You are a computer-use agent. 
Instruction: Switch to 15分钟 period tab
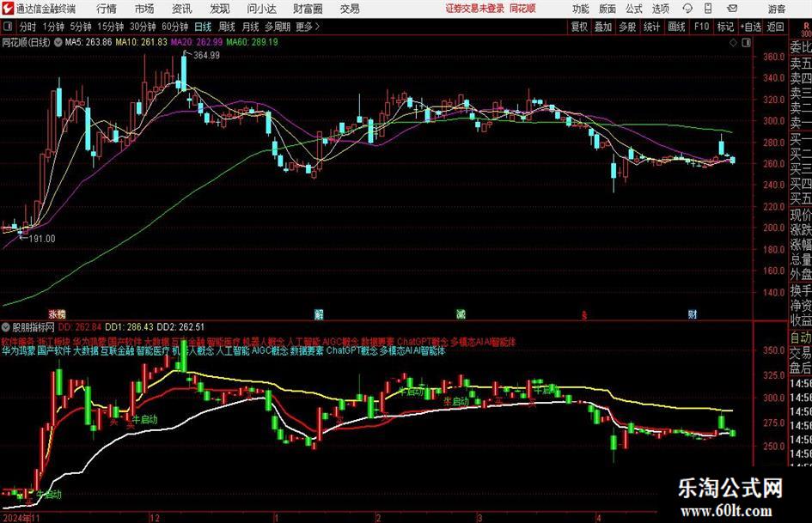tap(110, 27)
